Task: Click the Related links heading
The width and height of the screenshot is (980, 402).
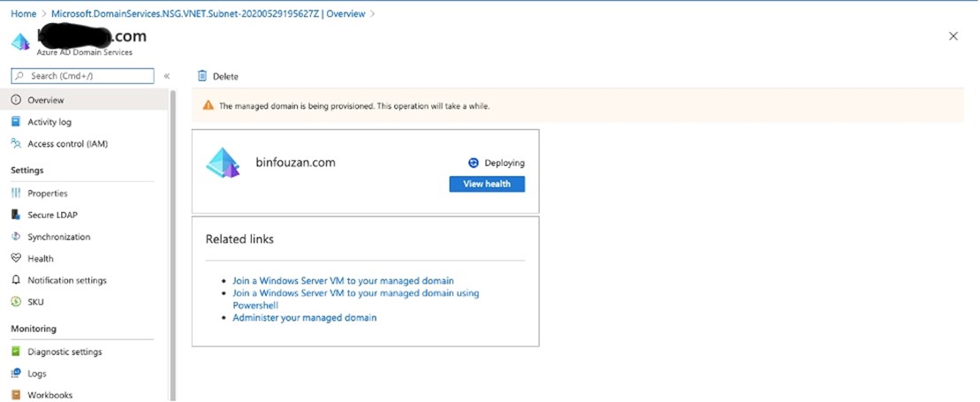Action: click(239, 239)
